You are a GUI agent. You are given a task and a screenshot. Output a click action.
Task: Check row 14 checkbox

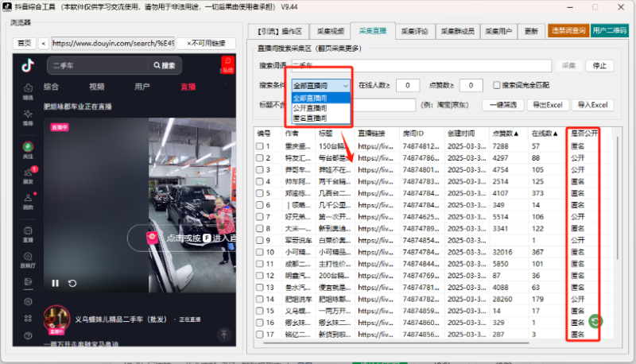[260, 299]
